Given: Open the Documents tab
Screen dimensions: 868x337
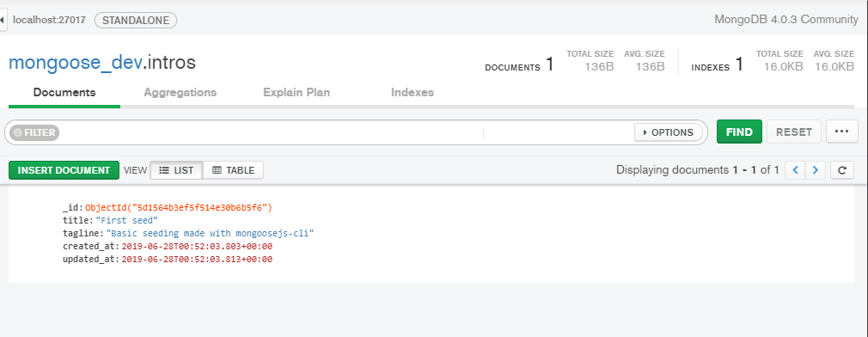Looking at the screenshot, I should 64,92.
